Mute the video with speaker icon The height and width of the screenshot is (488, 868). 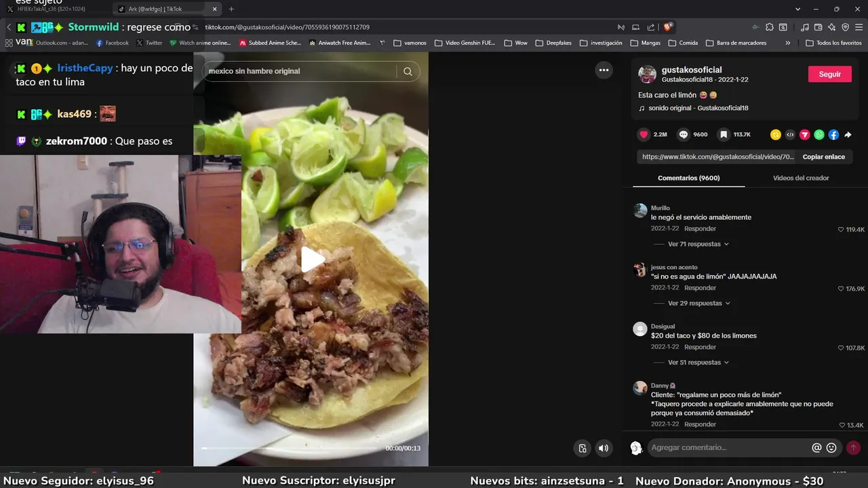click(x=603, y=448)
